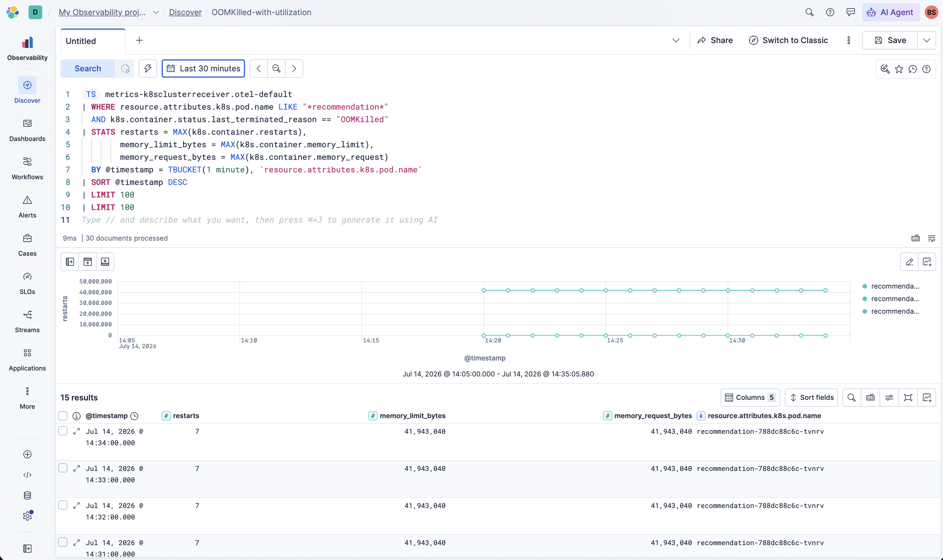Open the AI Agent panel

click(891, 12)
